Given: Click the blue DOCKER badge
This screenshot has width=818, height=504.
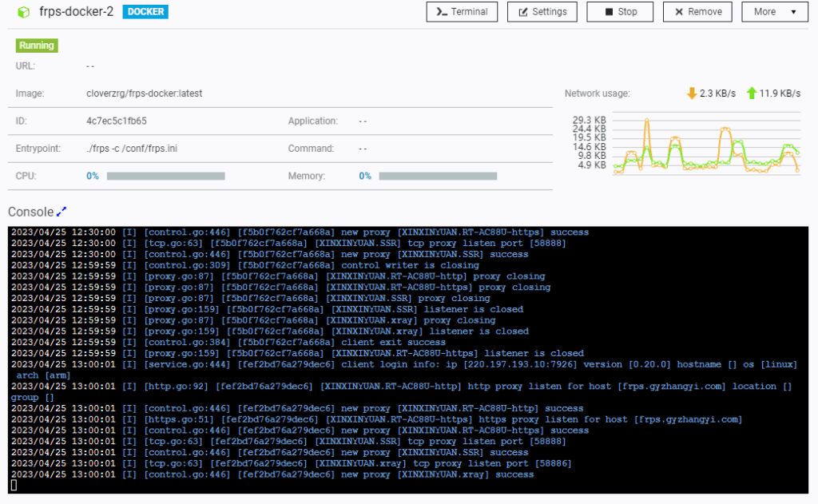Looking at the screenshot, I should (x=145, y=11).
